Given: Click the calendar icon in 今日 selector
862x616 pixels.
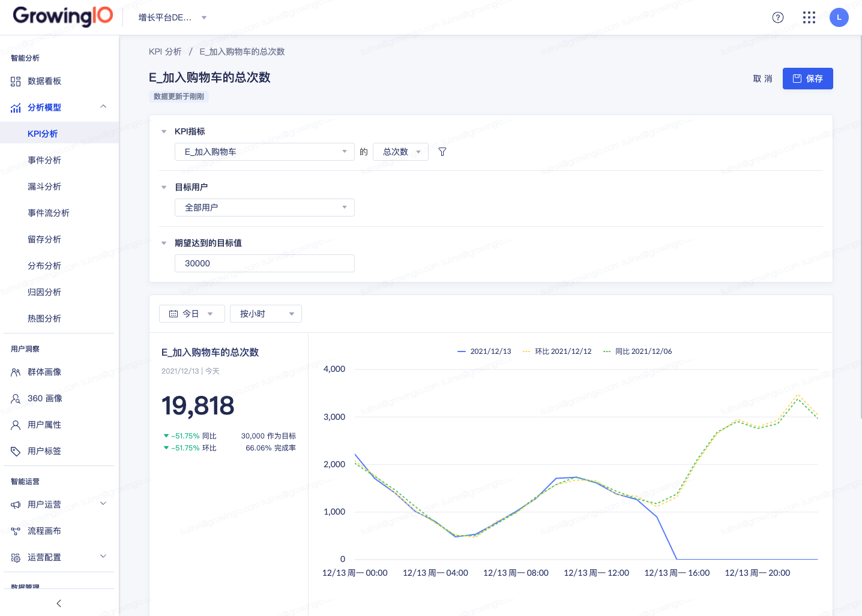Looking at the screenshot, I should coord(173,314).
